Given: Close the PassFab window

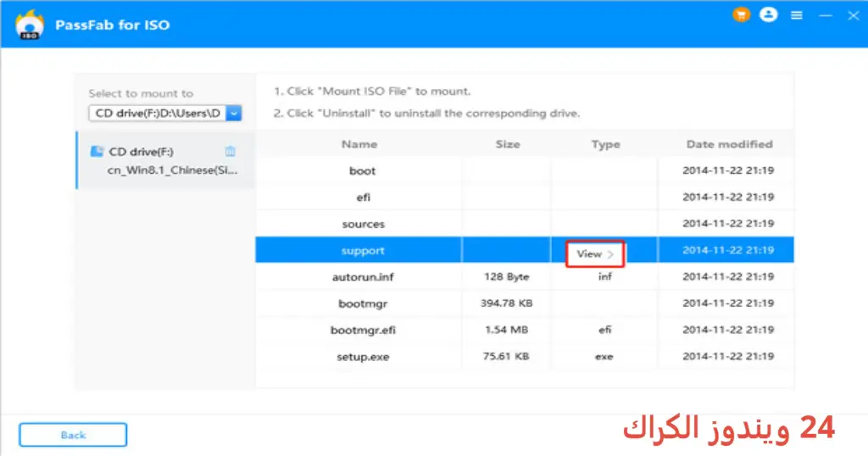Looking at the screenshot, I should tap(854, 15).
